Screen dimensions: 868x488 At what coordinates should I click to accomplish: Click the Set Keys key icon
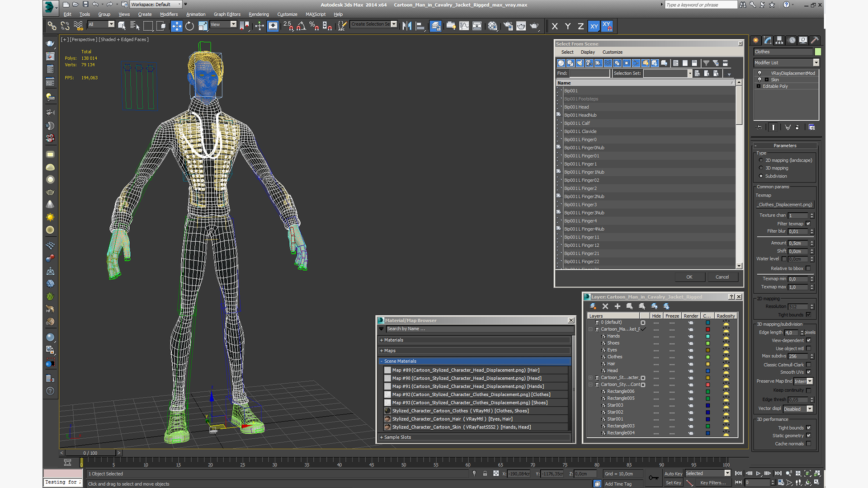(x=654, y=478)
